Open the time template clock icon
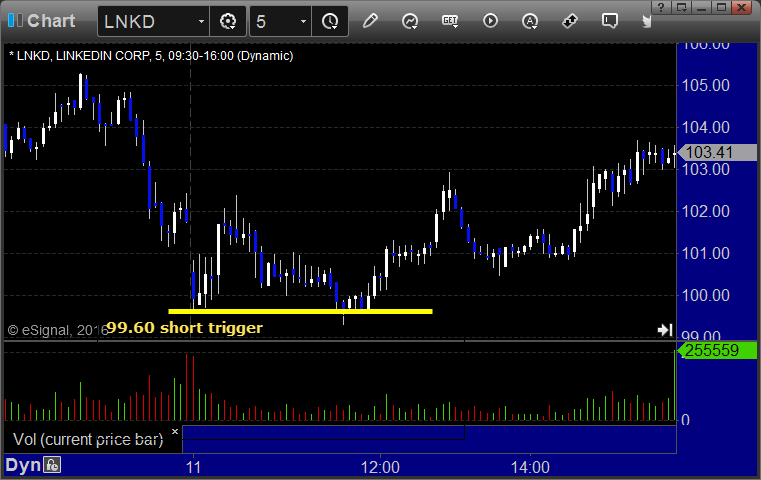Screen dimensions: 761x480 pos(330,21)
